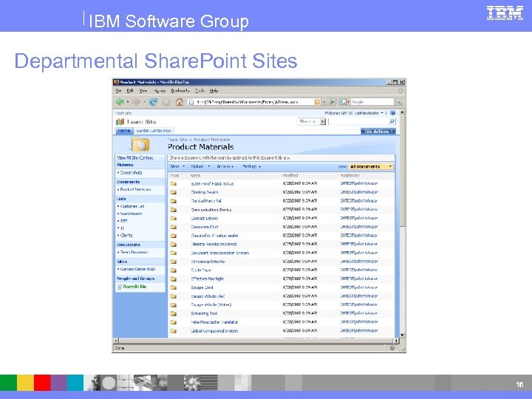Open the Cloaking Device folder
The image size is (532, 399).
click(205, 192)
